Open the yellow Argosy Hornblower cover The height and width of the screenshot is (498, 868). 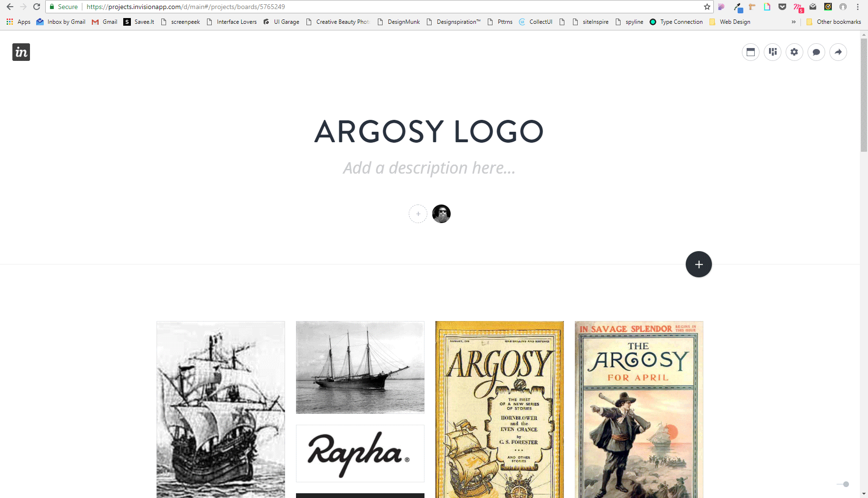pyautogui.click(x=500, y=410)
